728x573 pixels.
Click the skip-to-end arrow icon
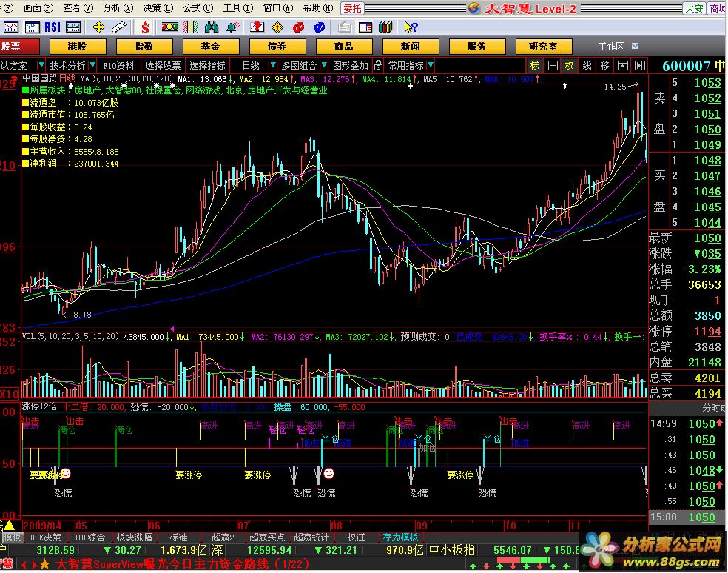(640, 66)
